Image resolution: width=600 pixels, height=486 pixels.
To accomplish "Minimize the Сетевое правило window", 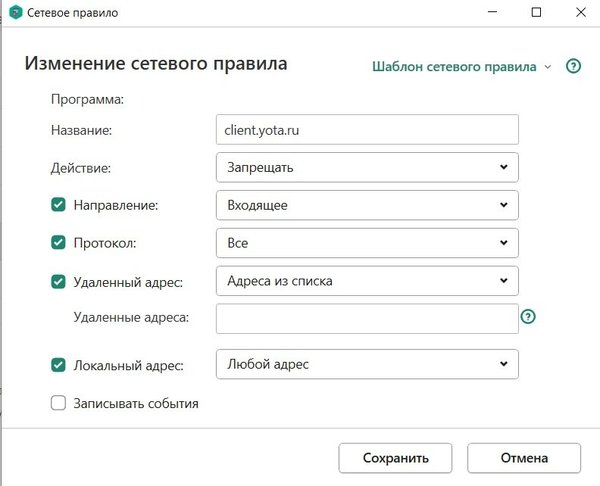I will point(492,12).
